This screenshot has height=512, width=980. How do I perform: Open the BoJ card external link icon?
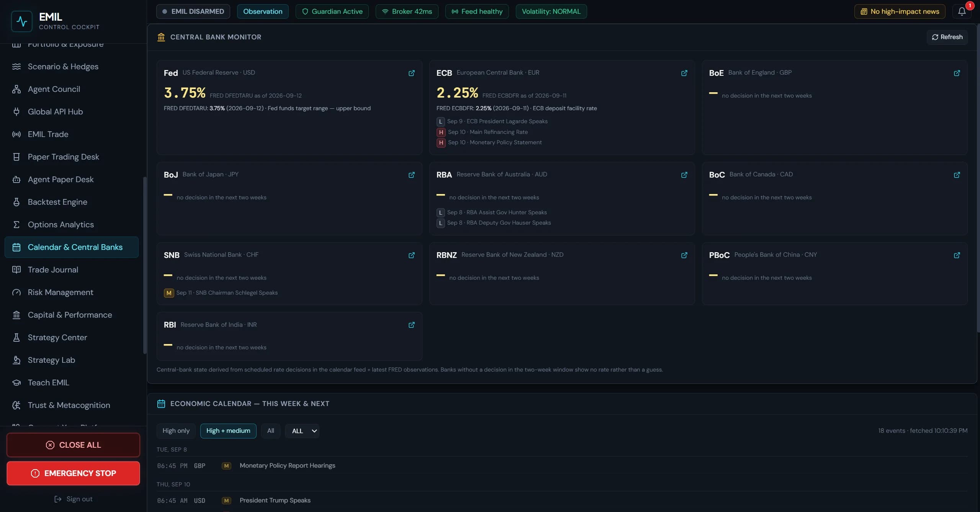411,175
